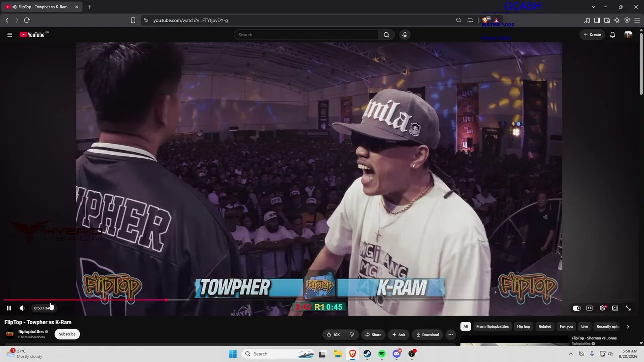Focus the YouTube search box
Viewport: 644px width, 362px height.
pos(306,35)
